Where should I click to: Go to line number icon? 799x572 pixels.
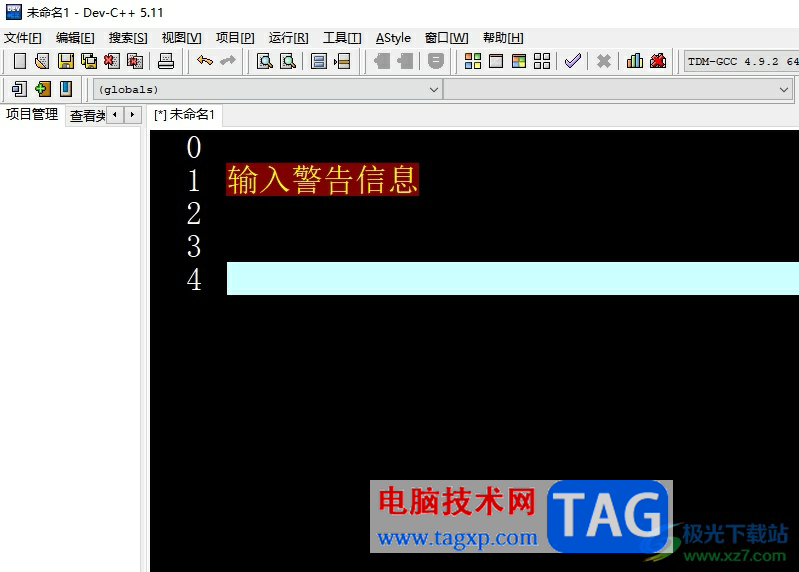coord(342,61)
